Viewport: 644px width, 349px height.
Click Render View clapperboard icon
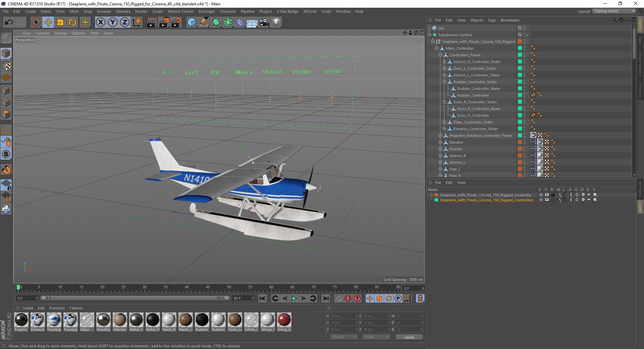tap(152, 22)
